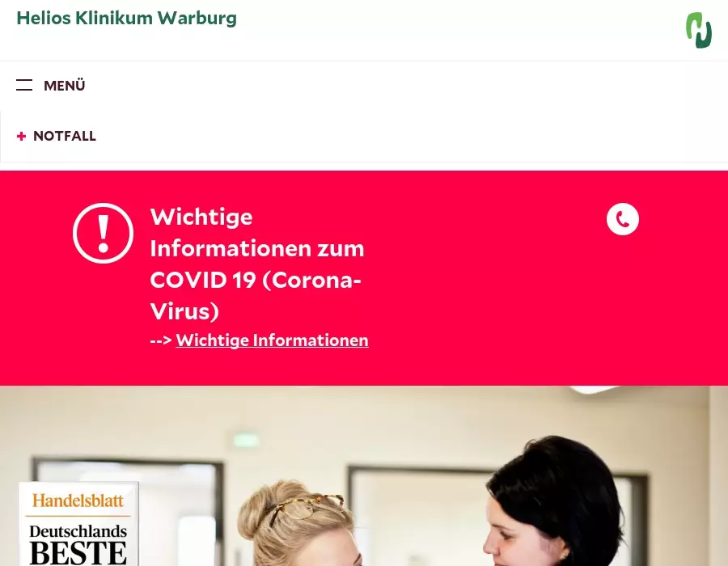Expand the NOTFALL emergency section

point(56,136)
